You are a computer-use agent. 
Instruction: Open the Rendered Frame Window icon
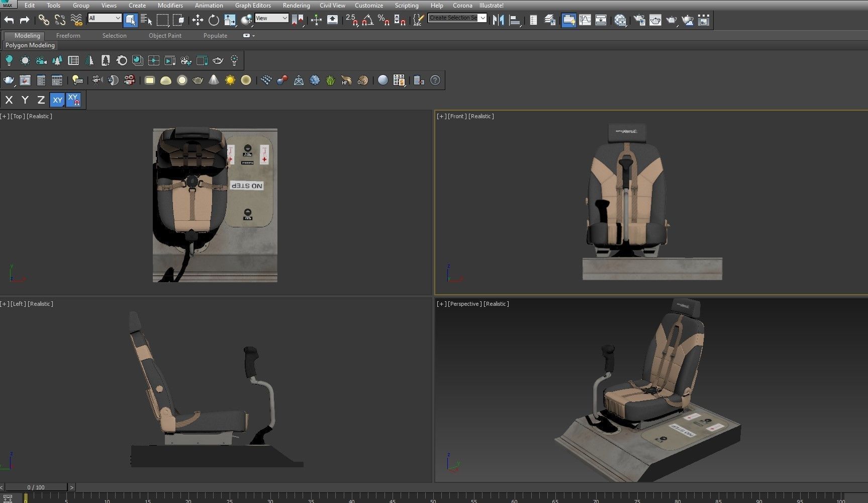pos(655,20)
